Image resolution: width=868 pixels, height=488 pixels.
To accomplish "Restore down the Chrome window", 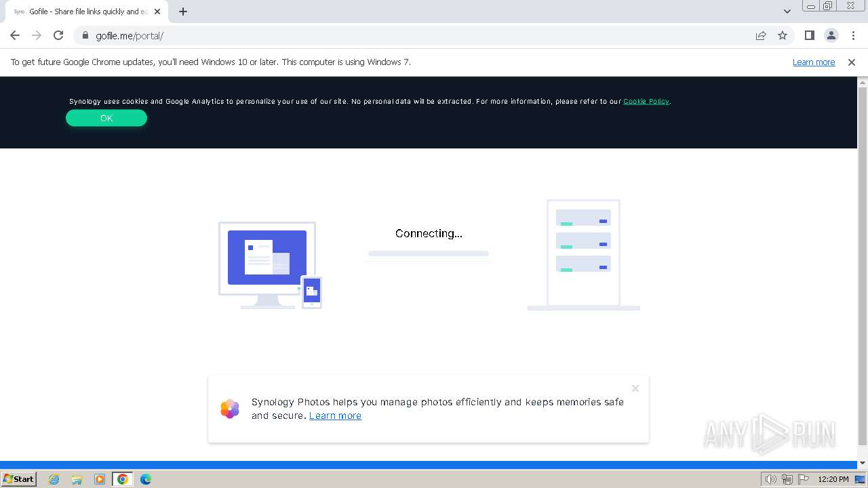I will click(828, 6).
